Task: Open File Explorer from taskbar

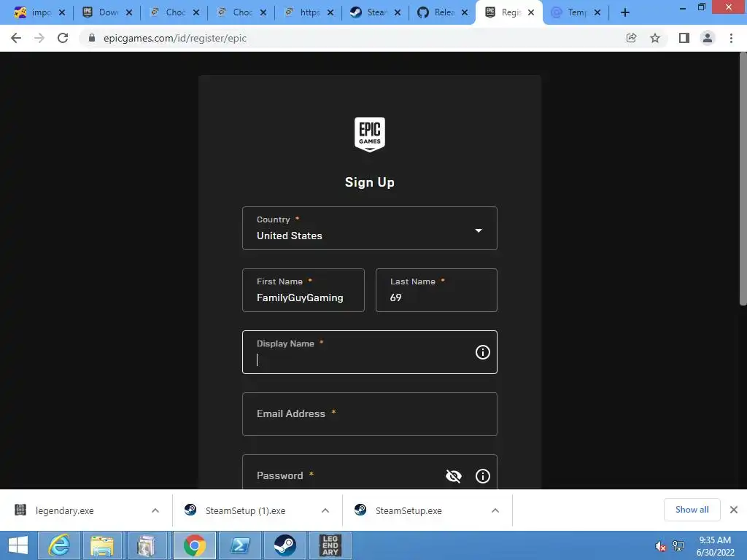Action: (x=102, y=545)
